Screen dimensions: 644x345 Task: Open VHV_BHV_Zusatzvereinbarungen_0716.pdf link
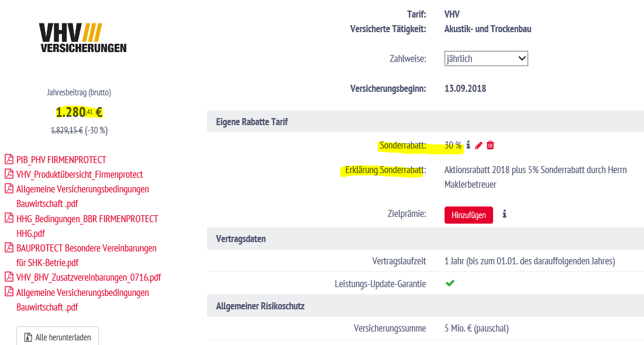click(88, 278)
